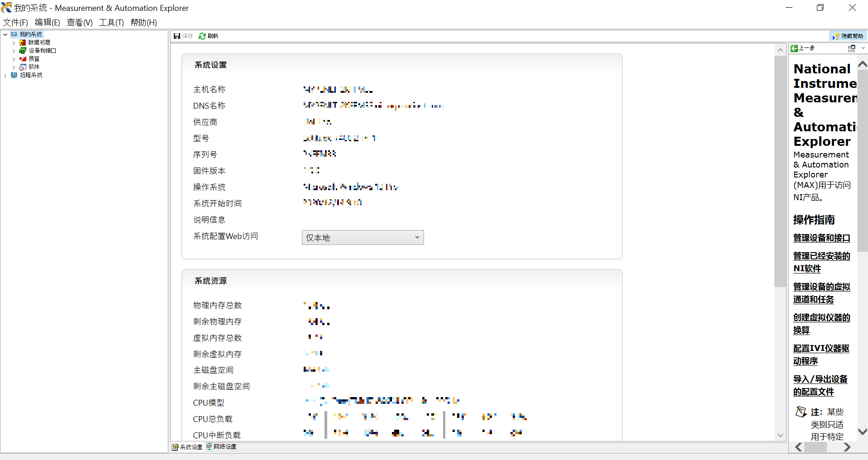Click the CPU中断负载 label
868x460 pixels.
click(217, 436)
